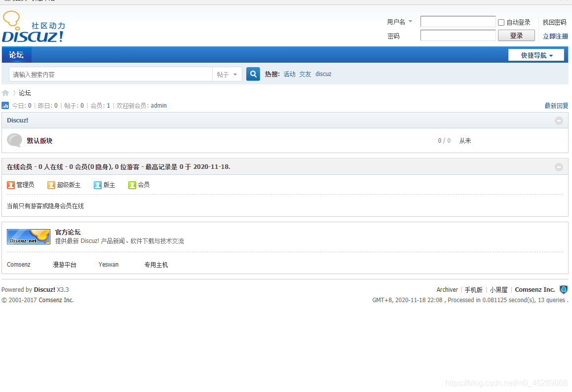The height and width of the screenshot is (392, 572).
Task: Open the Comsenz Inc. copyright link
Action: click(x=56, y=300)
